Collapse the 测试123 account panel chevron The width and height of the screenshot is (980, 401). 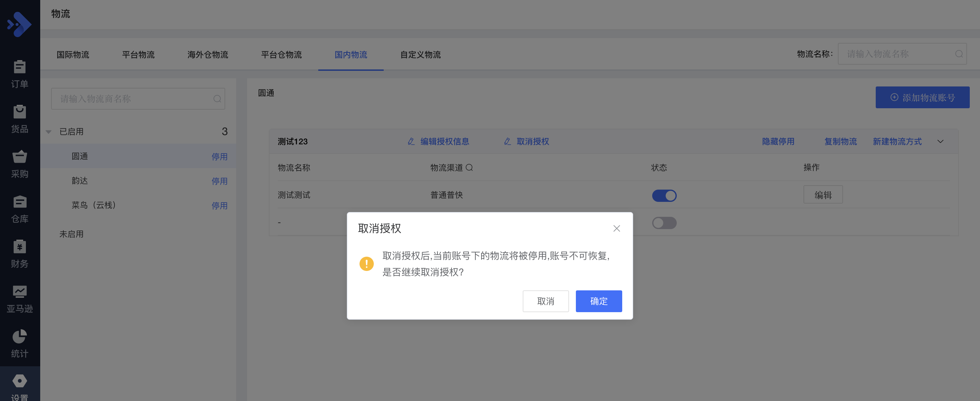[940, 141]
